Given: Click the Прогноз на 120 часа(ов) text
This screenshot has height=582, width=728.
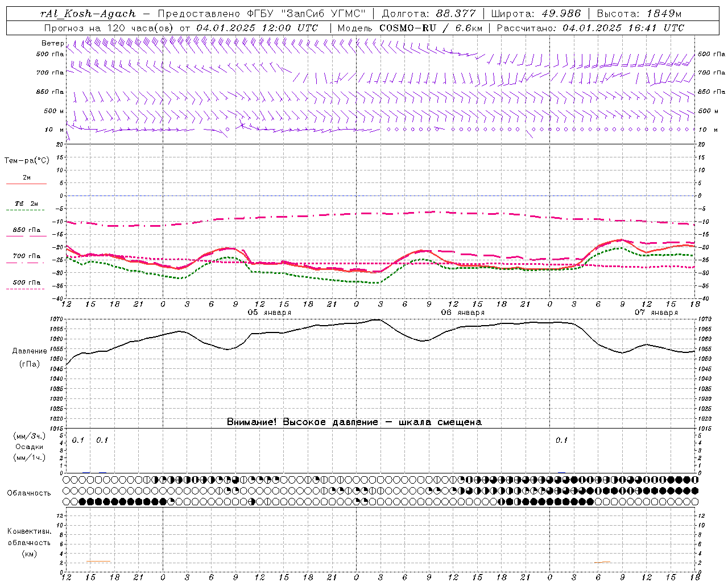Looking at the screenshot, I should 110,28.
